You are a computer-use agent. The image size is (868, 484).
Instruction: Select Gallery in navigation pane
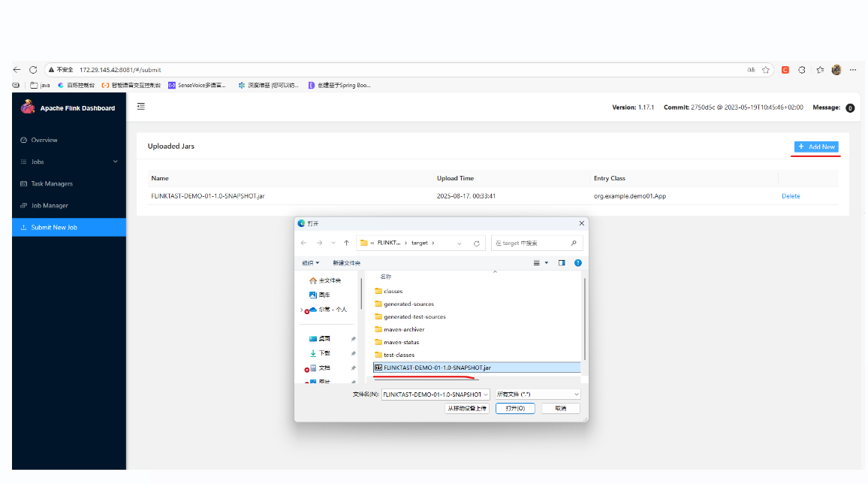tap(320, 295)
